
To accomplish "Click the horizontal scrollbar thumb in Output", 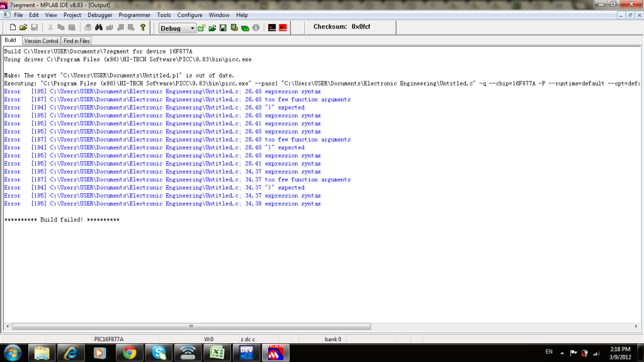I will tap(191, 326).
